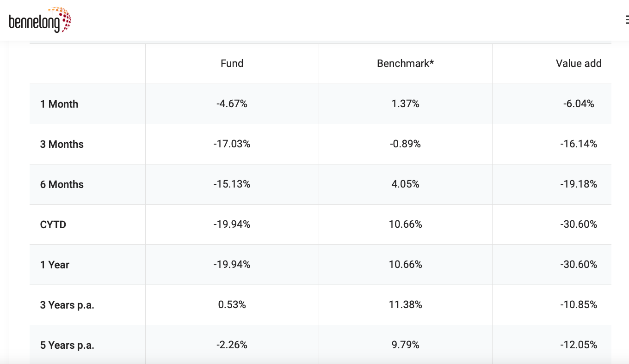
Task: Select the 1 Month row label
Action: click(x=59, y=104)
